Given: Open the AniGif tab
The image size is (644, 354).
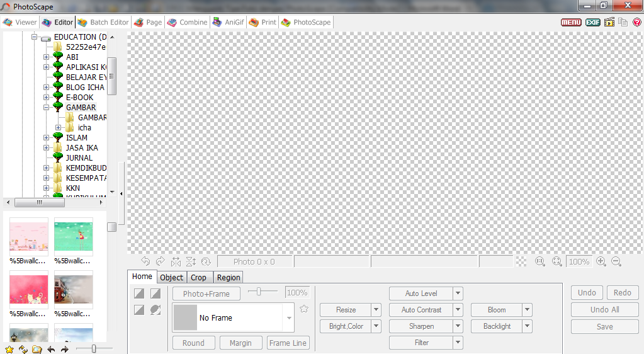Looking at the screenshot, I should coord(229,22).
